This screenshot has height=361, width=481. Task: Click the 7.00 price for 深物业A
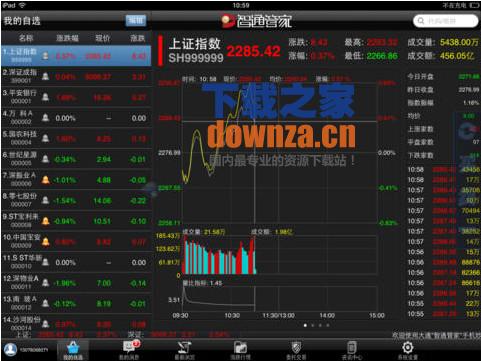(104, 283)
